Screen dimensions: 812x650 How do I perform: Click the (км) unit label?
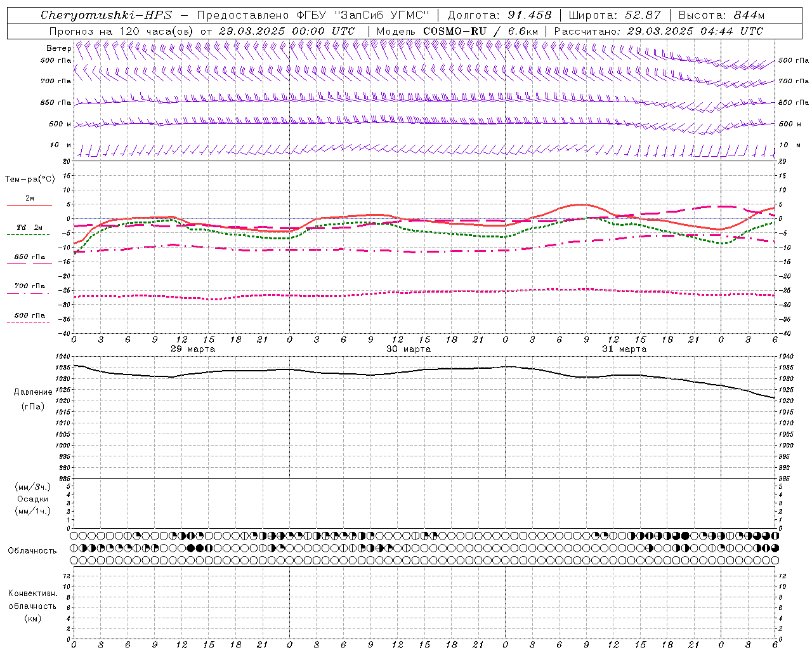(x=33, y=618)
